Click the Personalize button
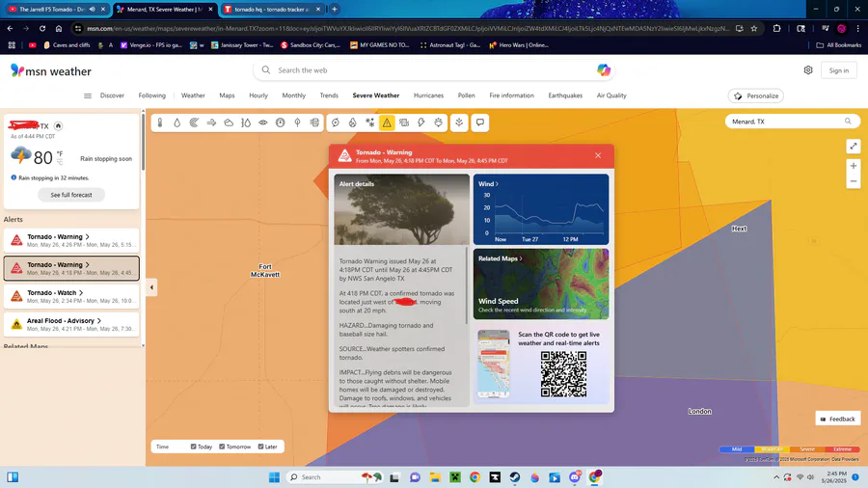Image resolution: width=868 pixels, height=488 pixels. tap(756, 95)
